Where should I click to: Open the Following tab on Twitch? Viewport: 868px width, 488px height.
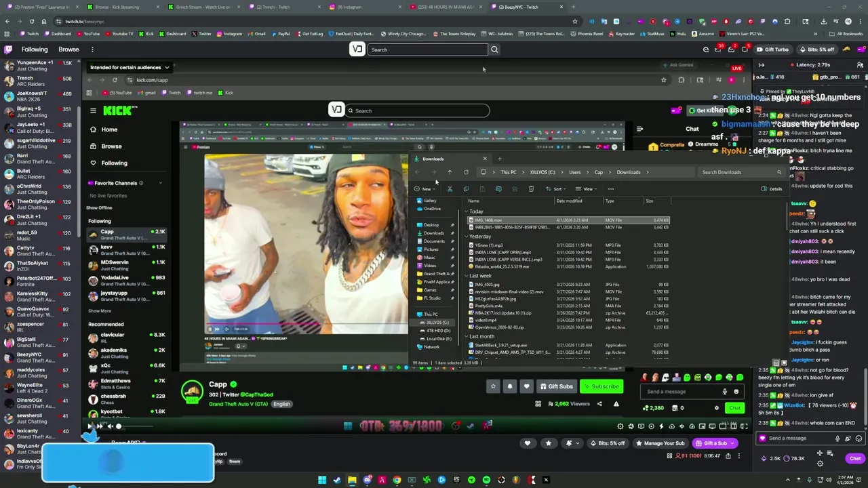(x=35, y=49)
